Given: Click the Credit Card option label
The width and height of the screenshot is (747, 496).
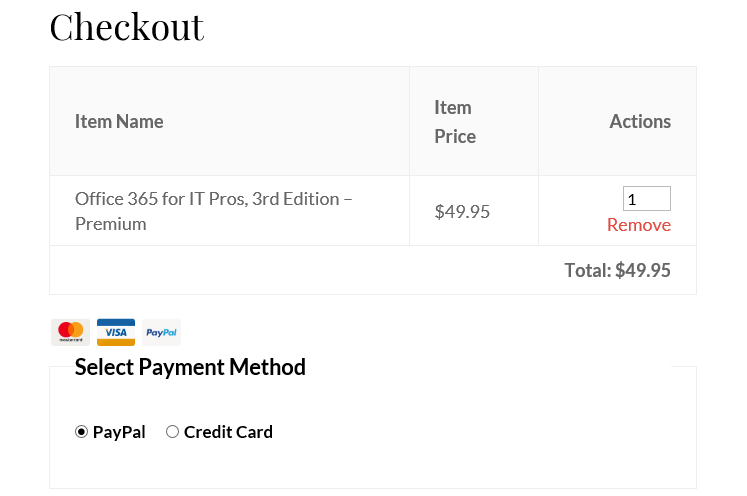Looking at the screenshot, I should click(x=228, y=432).
